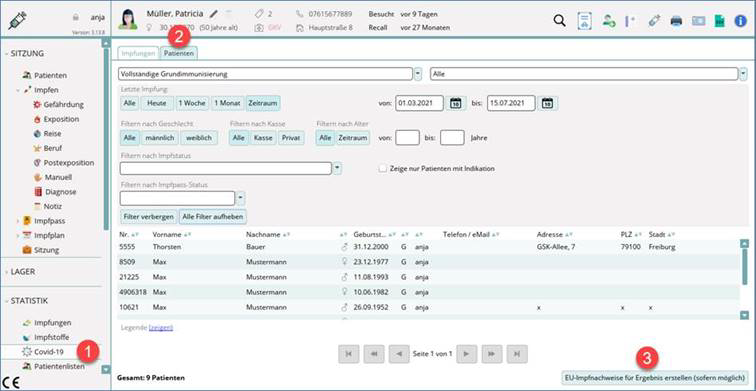Open Impfstoffe statistics in the sidebar
This screenshot has height=391, width=756.
(x=46, y=337)
